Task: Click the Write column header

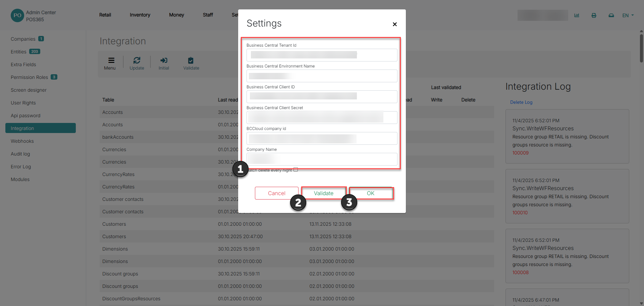Action: [436, 100]
